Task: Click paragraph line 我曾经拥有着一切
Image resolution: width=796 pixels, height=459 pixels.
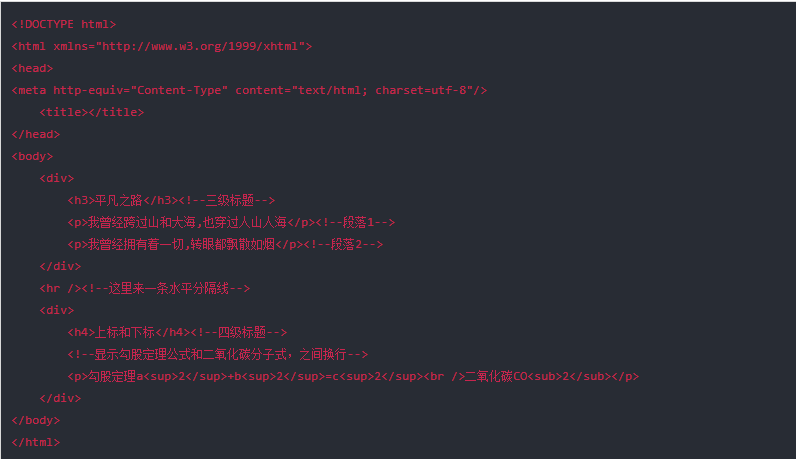Action: point(225,244)
